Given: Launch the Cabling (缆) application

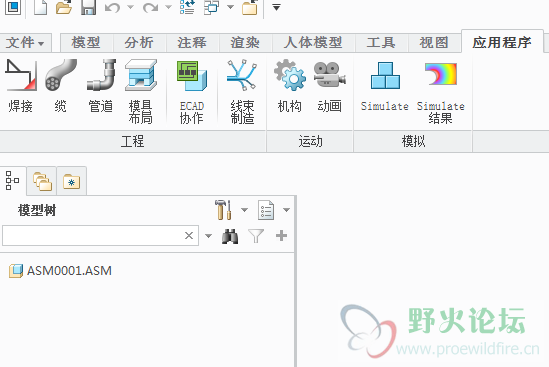Looking at the screenshot, I should pos(61,86).
